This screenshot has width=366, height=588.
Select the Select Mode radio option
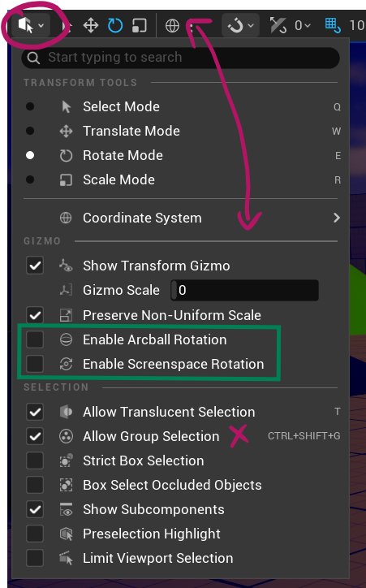pyautogui.click(x=30, y=106)
